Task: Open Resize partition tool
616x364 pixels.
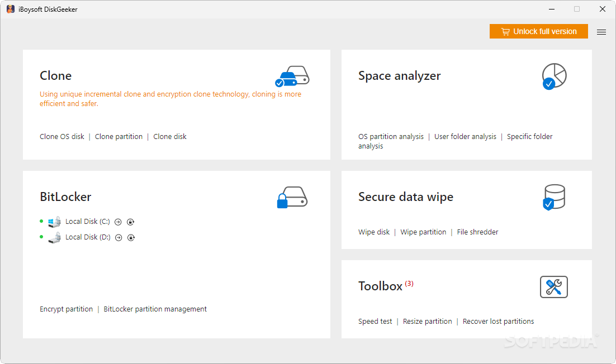Action: [x=428, y=321]
